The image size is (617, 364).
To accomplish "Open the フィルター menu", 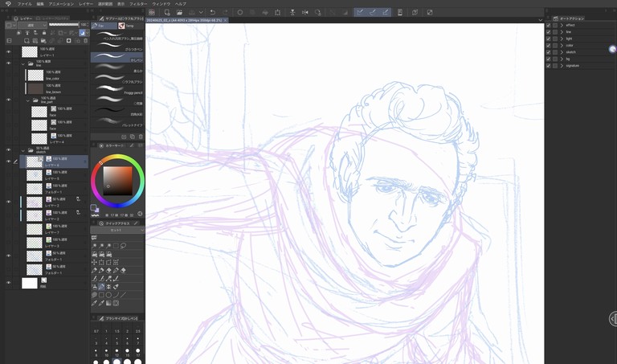I will point(138,4).
